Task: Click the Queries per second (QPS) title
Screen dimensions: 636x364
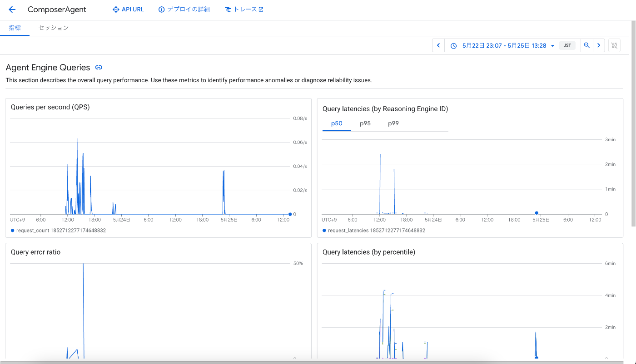Action: point(50,107)
